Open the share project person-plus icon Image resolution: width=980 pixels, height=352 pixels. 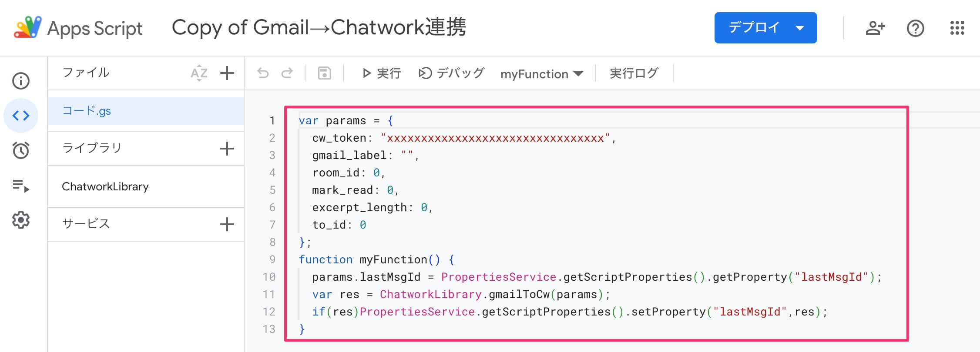point(875,28)
